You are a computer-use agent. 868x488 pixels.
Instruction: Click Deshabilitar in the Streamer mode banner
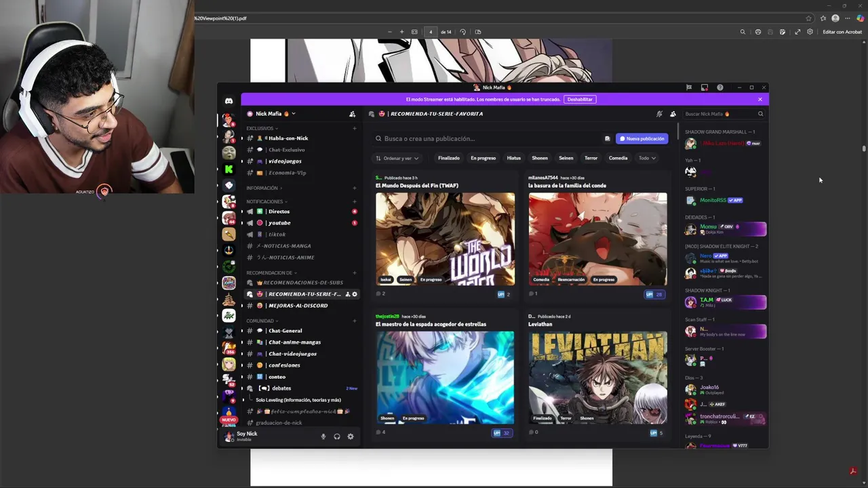(580, 99)
